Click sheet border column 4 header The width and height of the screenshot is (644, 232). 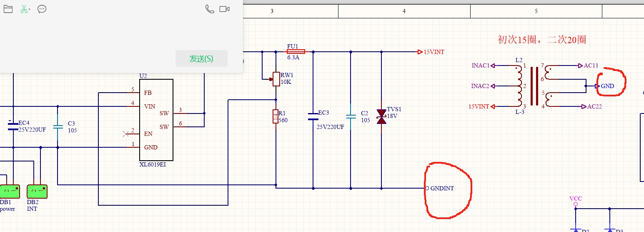pos(404,11)
